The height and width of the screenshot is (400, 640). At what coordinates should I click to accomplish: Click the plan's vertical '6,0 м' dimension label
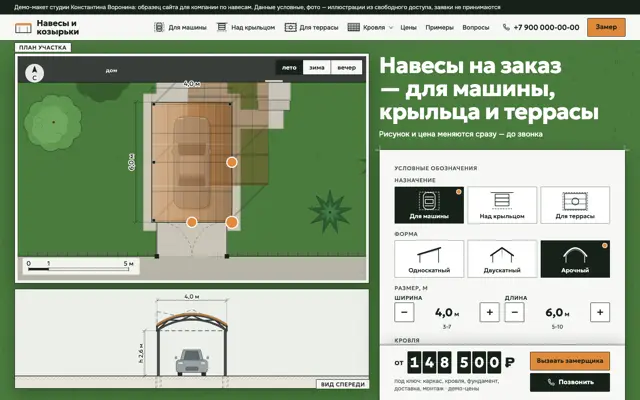[131, 162]
